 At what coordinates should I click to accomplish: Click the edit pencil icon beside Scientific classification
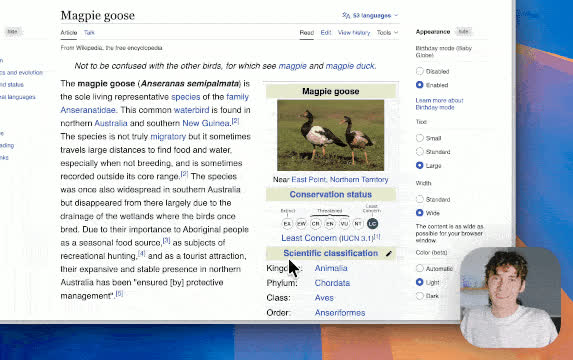(389, 253)
